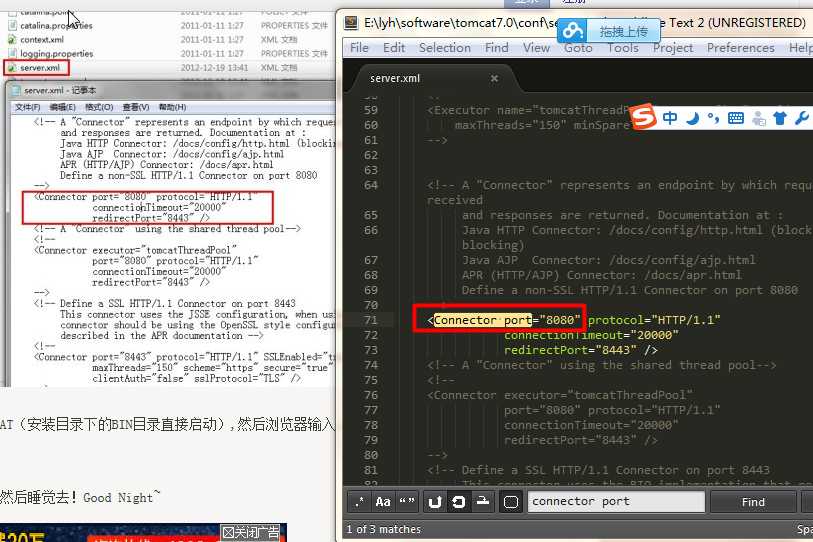Click redirectPort="8443" on line 73
The image size is (813, 542).
[x=570, y=350]
